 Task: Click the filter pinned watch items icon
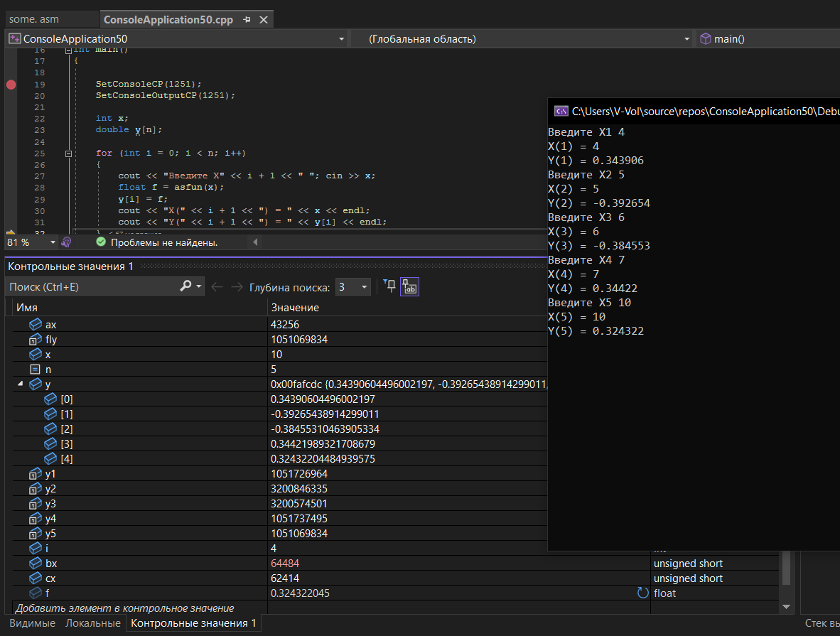click(389, 286)
